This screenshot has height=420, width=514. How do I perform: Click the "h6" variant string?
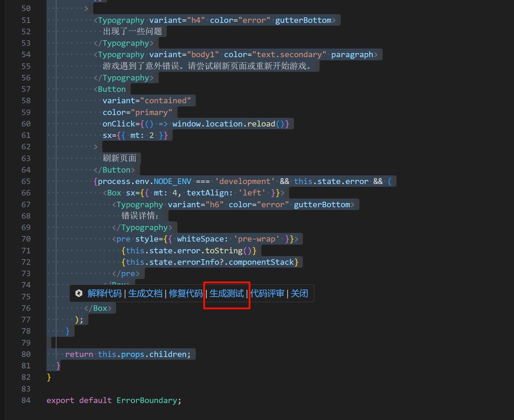click(x=215, y=204)
